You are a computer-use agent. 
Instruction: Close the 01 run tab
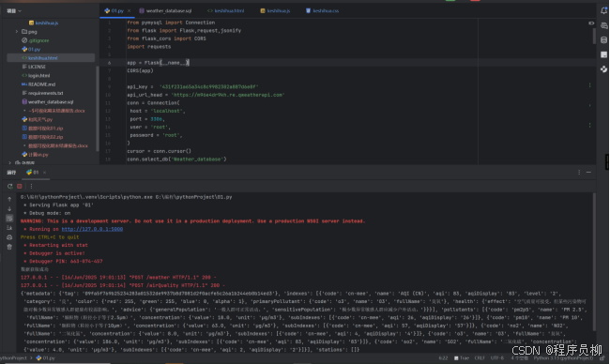(x=44, y=173)
